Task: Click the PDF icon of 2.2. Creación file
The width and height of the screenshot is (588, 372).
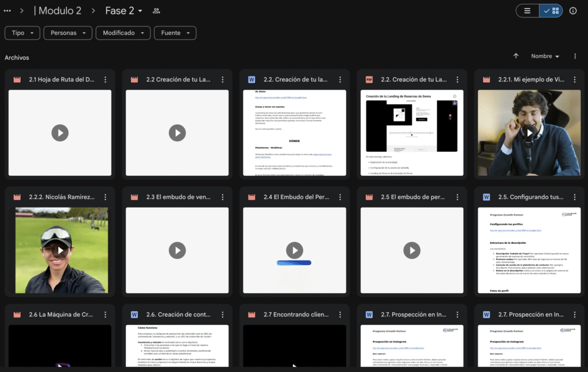Action: [x=369, y=80]
